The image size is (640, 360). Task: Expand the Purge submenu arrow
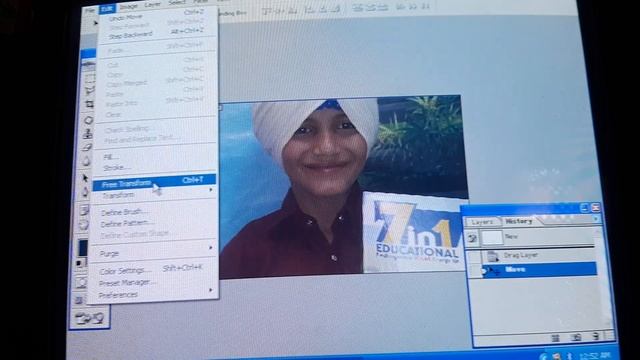211,248
